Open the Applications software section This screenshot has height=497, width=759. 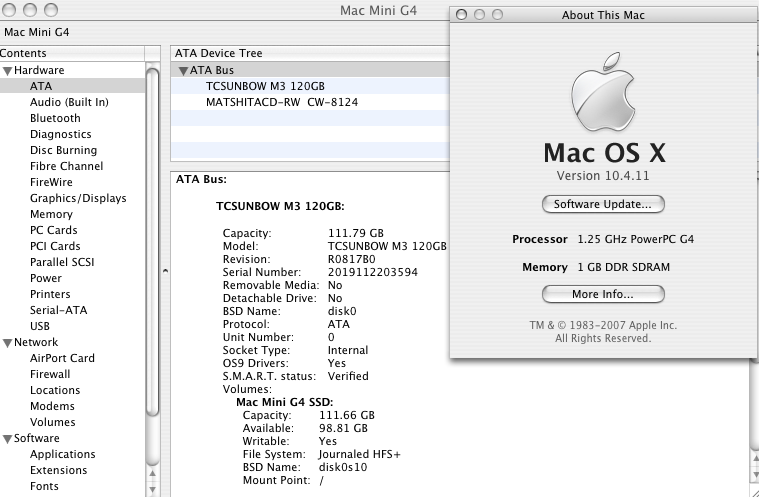pos(62,454)
